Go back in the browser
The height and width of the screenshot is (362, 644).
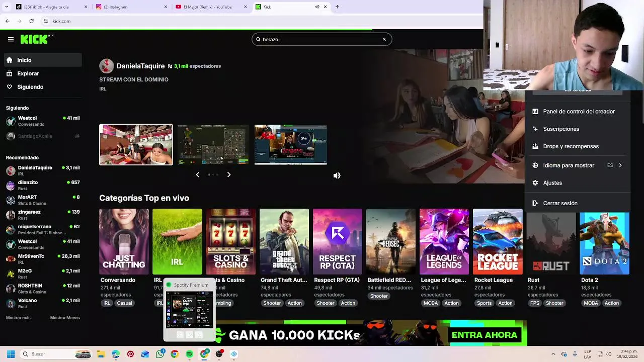coord(7,21)
